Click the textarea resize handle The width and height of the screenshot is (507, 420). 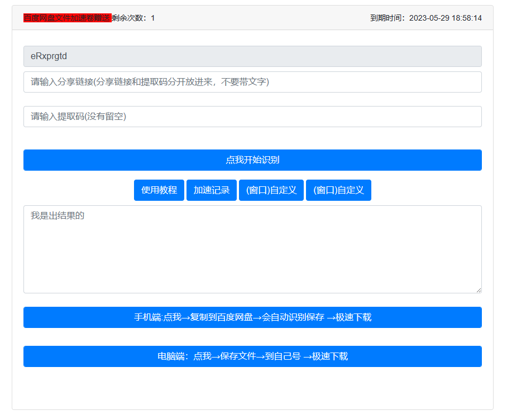[479, 289]
